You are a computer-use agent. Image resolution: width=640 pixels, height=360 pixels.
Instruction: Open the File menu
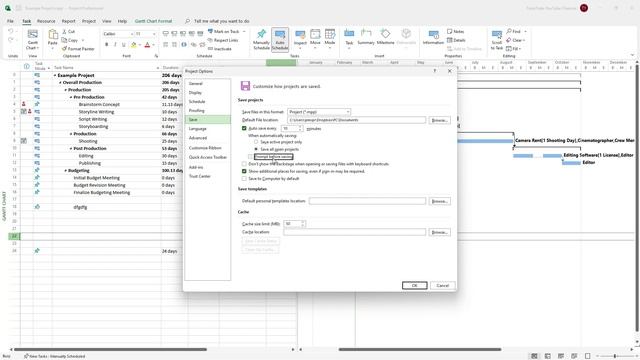[10, 21]
